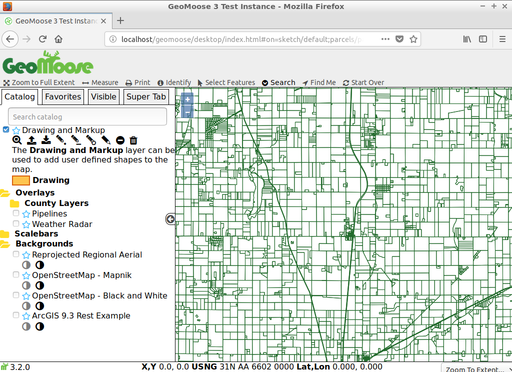Image resolution: width=512 pixels, height=372 pixels.
Task: Click Zoom to Full Extent
Action: click(x=39, y=83)
